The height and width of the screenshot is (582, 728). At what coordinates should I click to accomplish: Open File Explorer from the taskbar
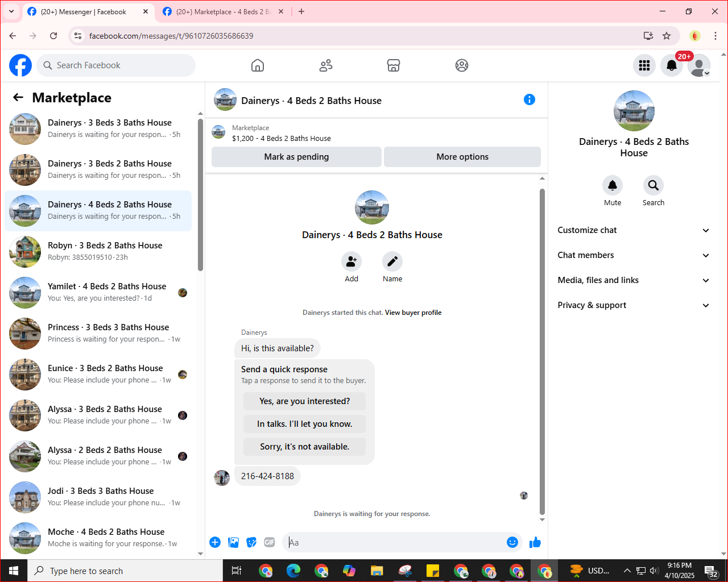[377, 571]
